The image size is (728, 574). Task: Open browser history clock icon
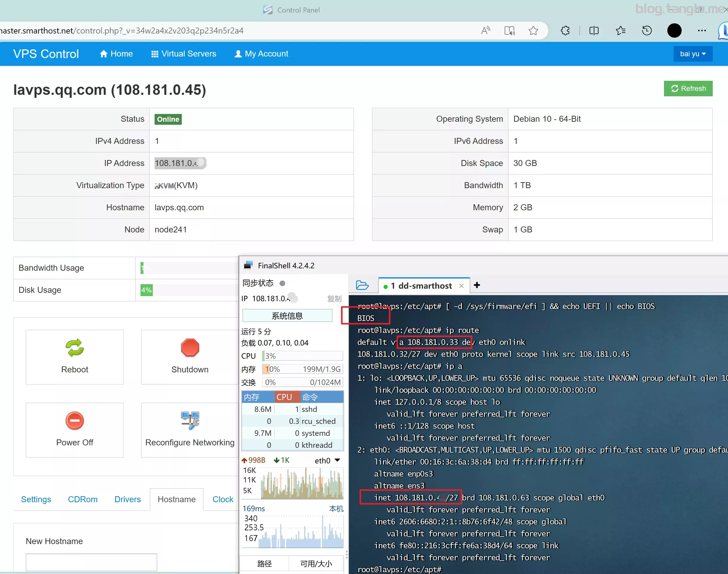click(647, 31)
